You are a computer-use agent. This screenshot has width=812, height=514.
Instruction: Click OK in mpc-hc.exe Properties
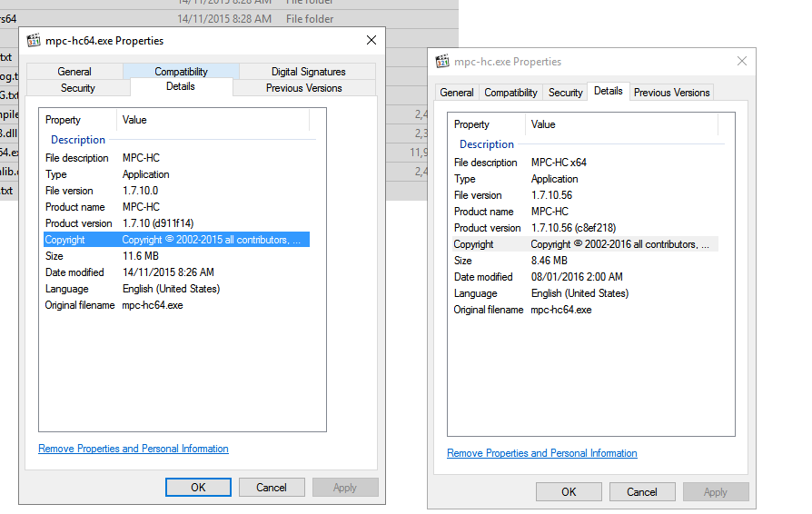[569, 492]
